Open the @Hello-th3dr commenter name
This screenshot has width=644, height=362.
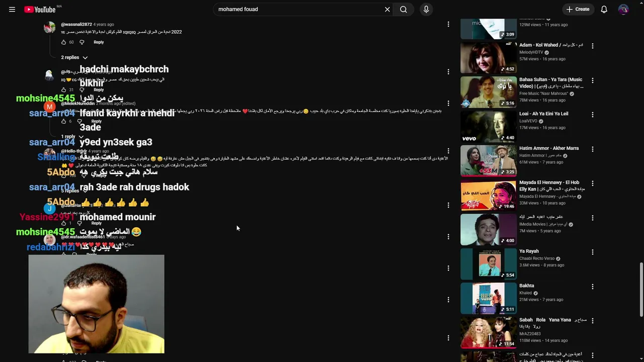(x=74, y=151)
